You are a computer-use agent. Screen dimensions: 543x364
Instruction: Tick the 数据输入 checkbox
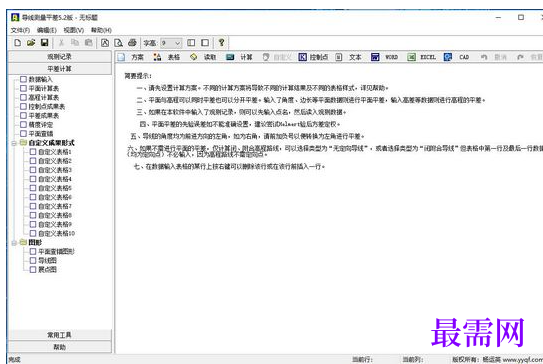(x=24, y=79)
